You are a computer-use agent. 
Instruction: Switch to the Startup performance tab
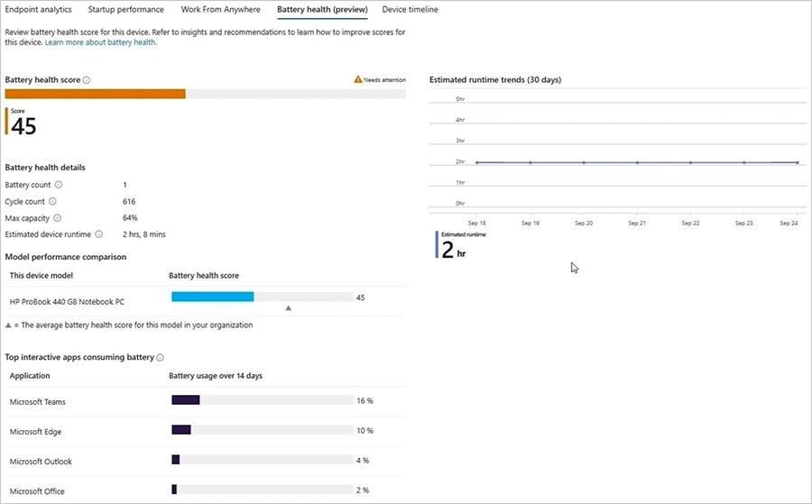click(126, 10)
